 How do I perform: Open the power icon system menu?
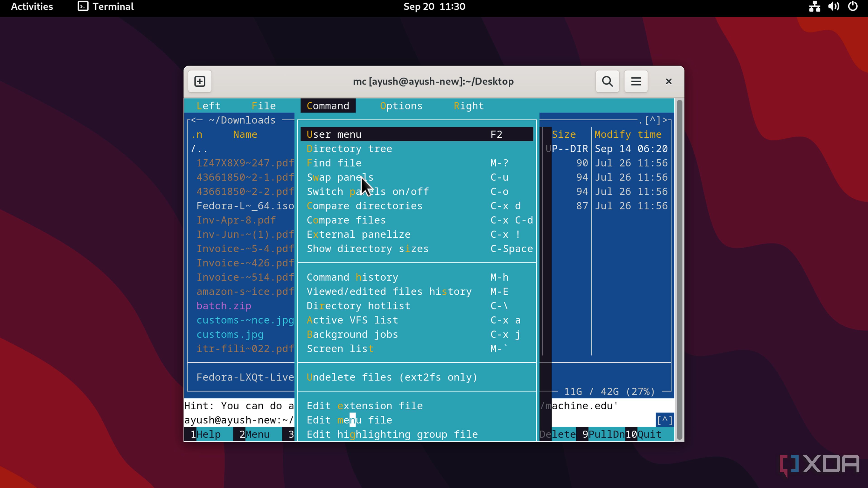click(x=852, y=6)
